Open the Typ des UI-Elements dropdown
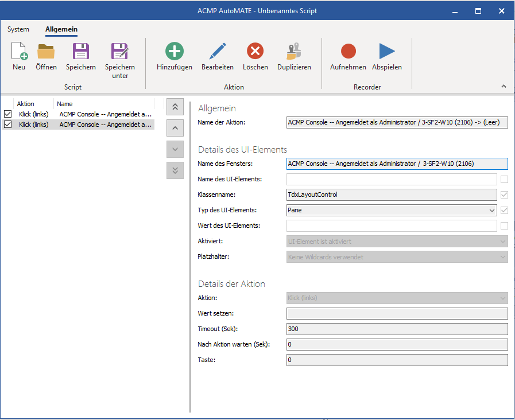Viewport: 515px width, 420px height. tap(491, 210)
